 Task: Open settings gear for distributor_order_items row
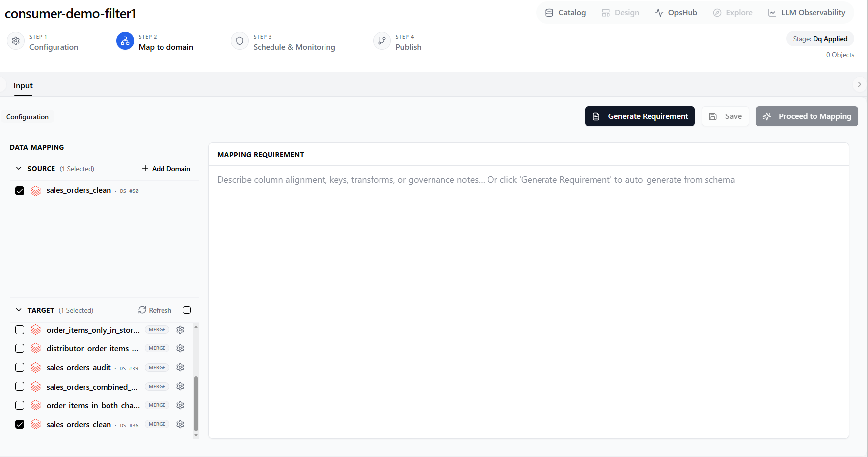(x=180, y=348)
